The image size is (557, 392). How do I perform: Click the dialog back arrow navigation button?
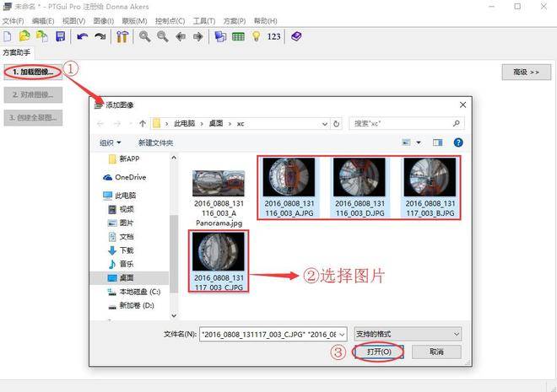click(100, 123)
